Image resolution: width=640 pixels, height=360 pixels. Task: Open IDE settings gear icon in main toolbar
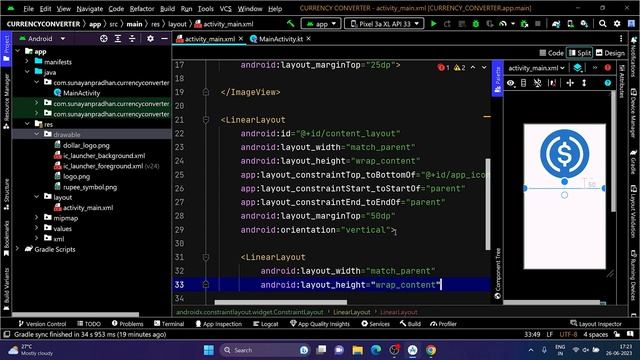click(x=617, y=24)
